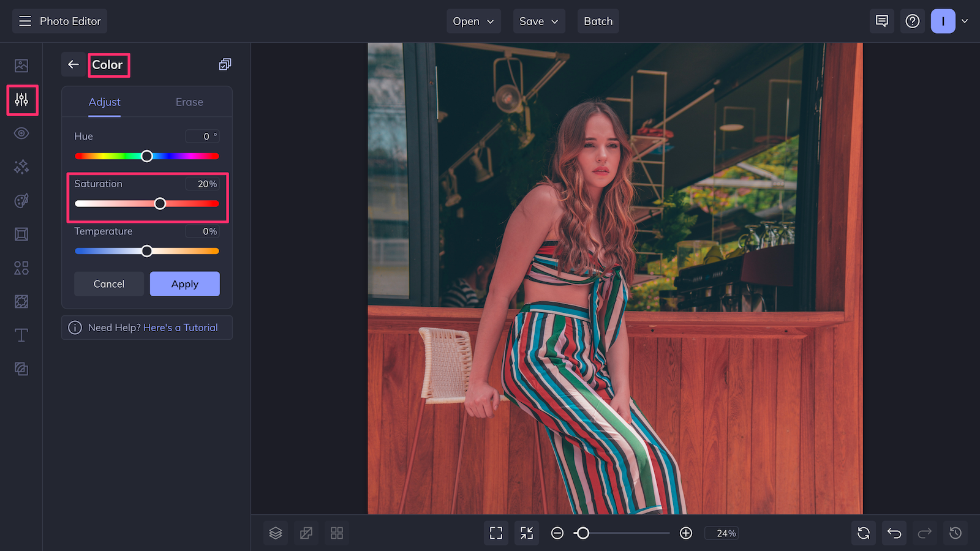Viewport: 980px width, 551px height.
Task: Open the edit history icon
Action: [956, 533]
